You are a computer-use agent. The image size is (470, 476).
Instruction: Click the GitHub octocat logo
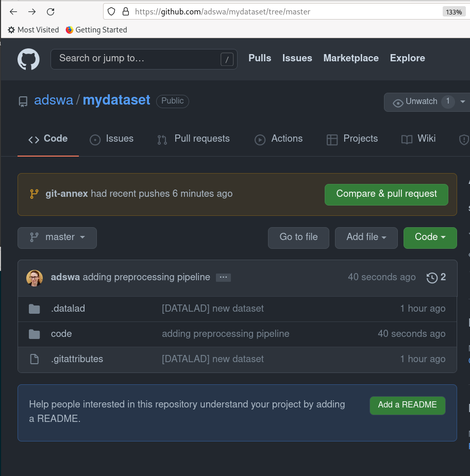pos(28,59)
